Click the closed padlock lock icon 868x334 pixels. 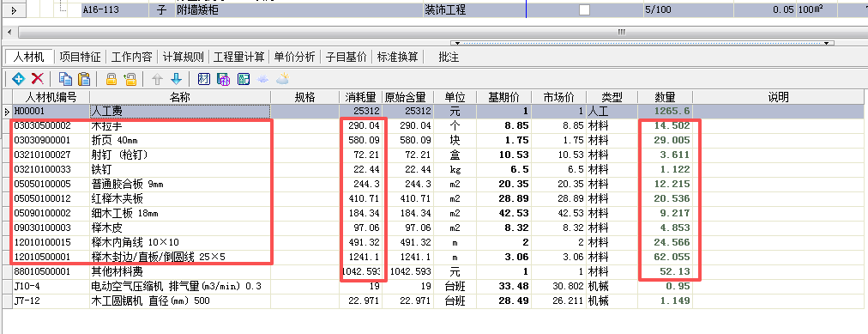(x=112, y=79)
